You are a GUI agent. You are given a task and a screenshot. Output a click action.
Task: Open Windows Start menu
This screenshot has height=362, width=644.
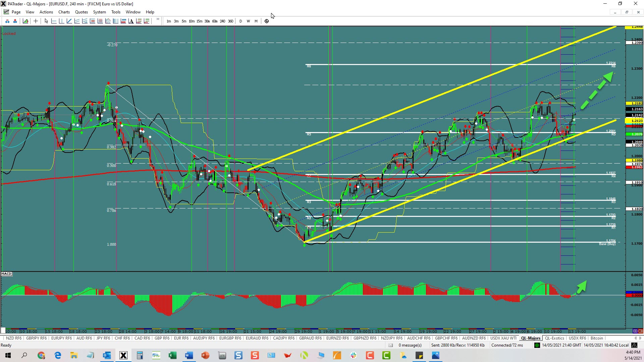point(8,355)
